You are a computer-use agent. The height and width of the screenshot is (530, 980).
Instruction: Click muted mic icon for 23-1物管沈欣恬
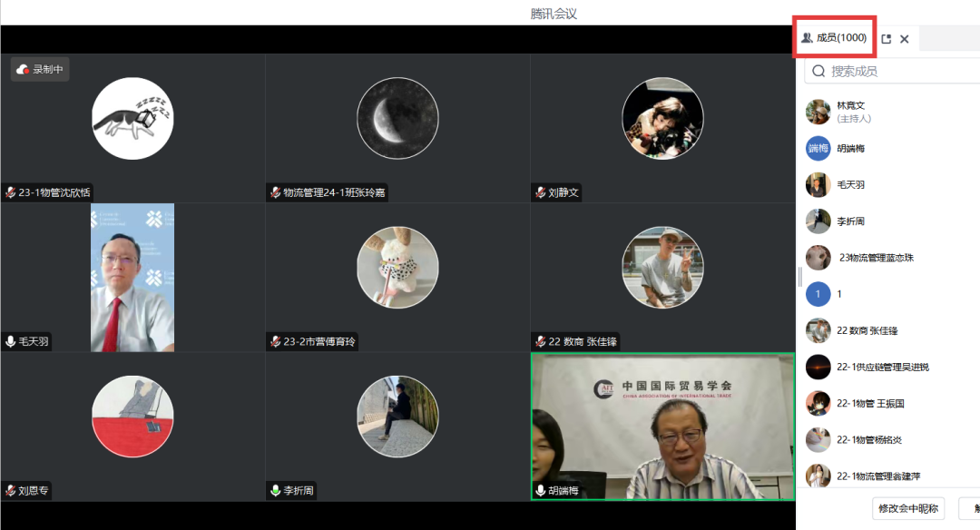[x=11, y=192]
